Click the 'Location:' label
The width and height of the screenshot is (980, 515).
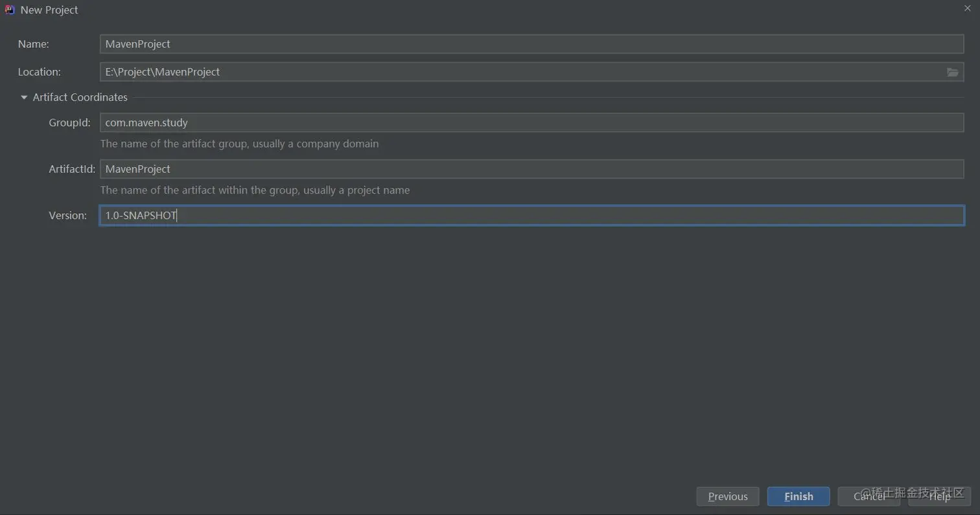tap(40, 72)
